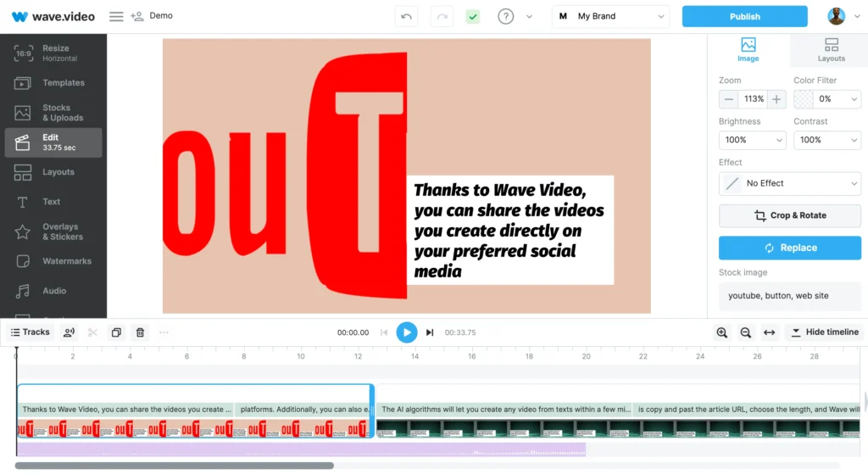Select the Edit 33.75 sec item
868x474 pixels.
coord(53,142)
